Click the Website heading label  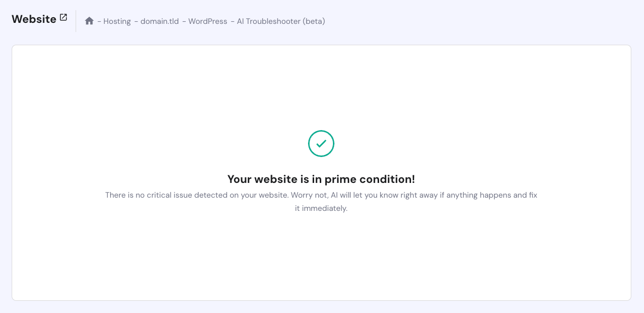click(x=33, y=19)
